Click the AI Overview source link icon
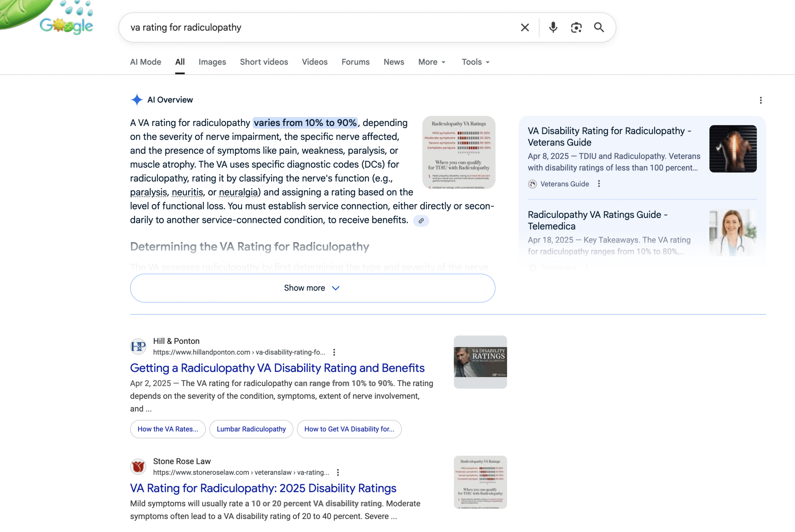 click(x=421, y=221)
